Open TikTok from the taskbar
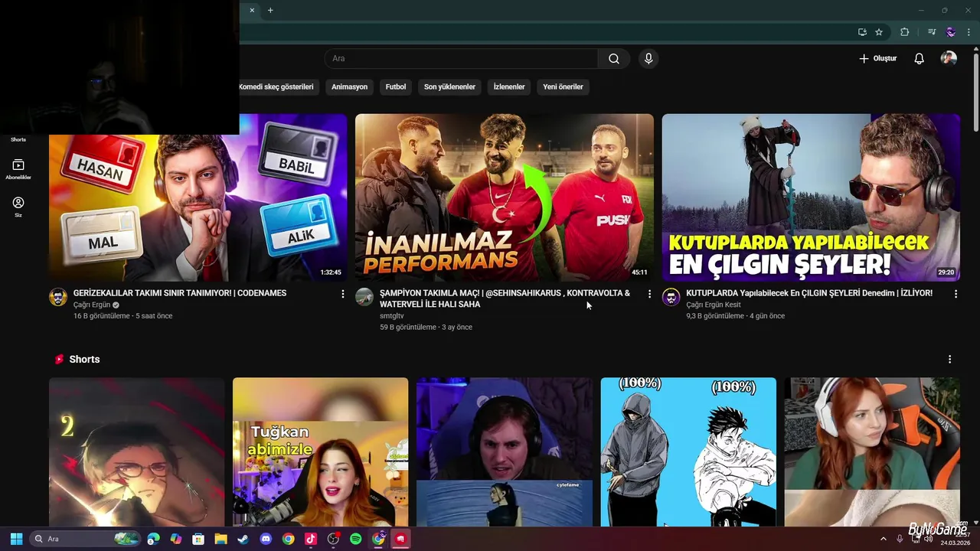The height and width of the screenshot is (551, 980). coord(311,539)
